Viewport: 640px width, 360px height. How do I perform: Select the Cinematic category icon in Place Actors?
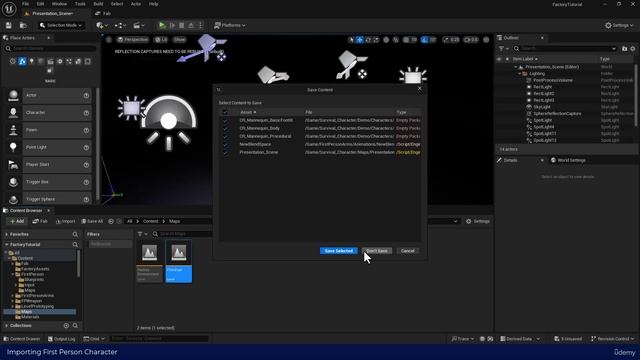pos(50,61)
